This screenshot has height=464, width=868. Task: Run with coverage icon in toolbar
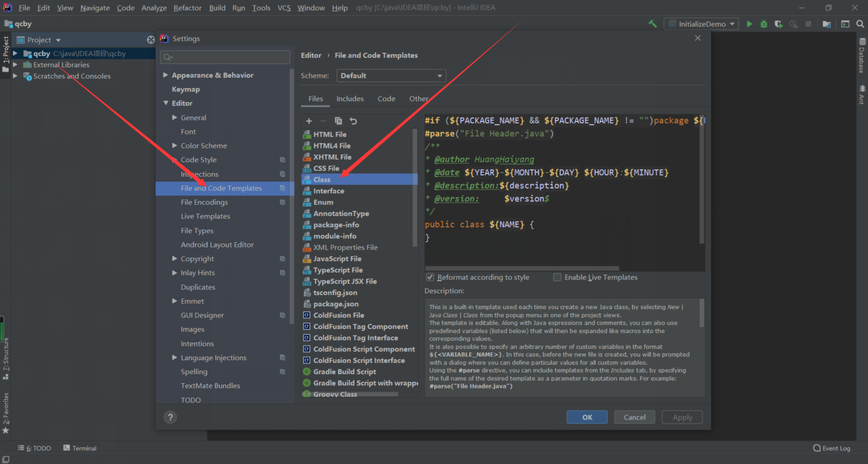[x=778, y=24]
